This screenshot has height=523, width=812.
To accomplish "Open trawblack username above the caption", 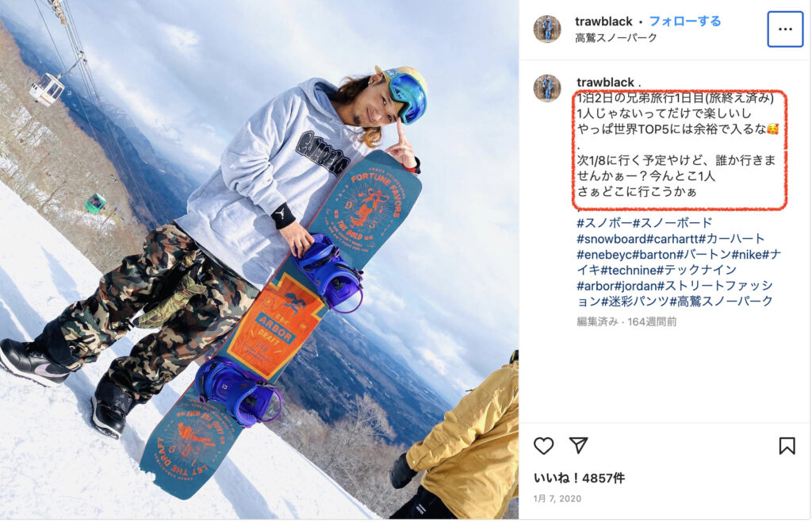I will (605, 83).
